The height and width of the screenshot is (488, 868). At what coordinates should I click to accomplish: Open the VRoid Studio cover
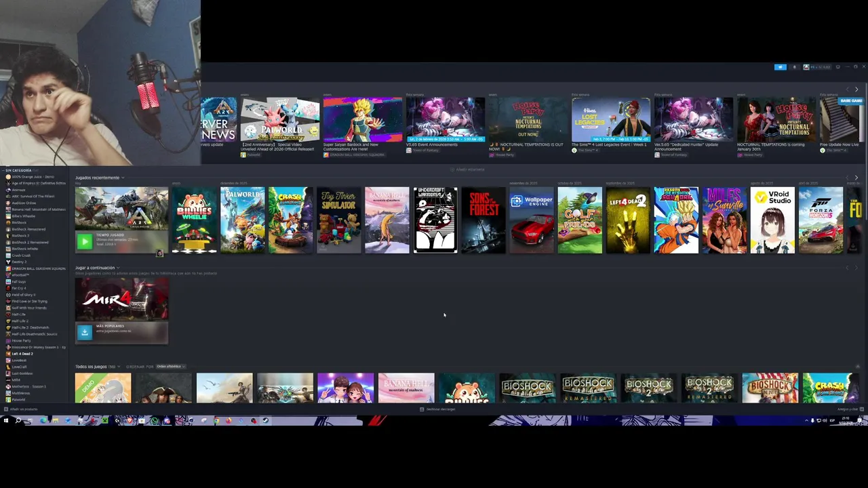[772, 220]
